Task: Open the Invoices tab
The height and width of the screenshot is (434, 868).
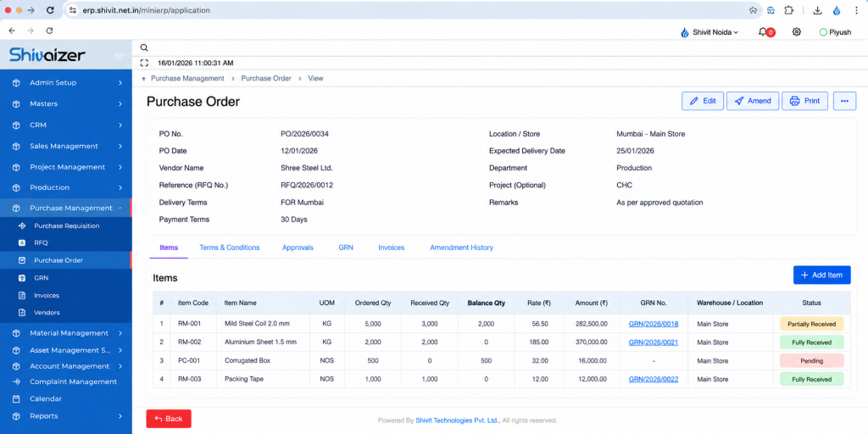Action: pyautogui.click(x=391, y=248)
